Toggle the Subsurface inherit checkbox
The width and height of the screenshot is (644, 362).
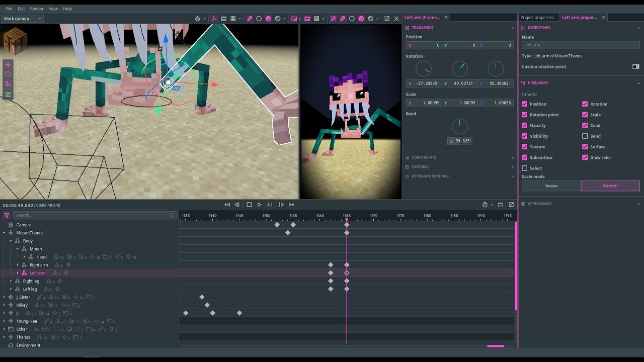tap(525, 157)
